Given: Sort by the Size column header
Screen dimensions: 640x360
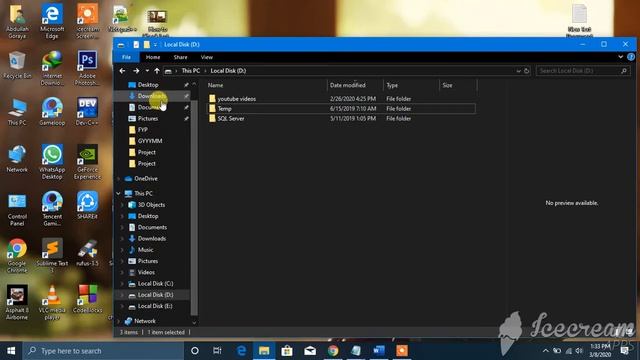Looking at the screenshot, I should (x=458, y=85).
